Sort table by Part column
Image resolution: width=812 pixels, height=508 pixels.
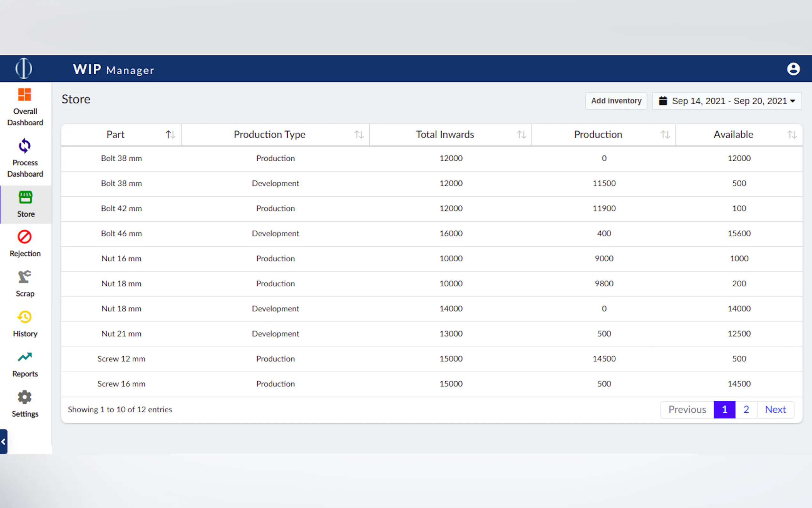click(x=170, y=135)
